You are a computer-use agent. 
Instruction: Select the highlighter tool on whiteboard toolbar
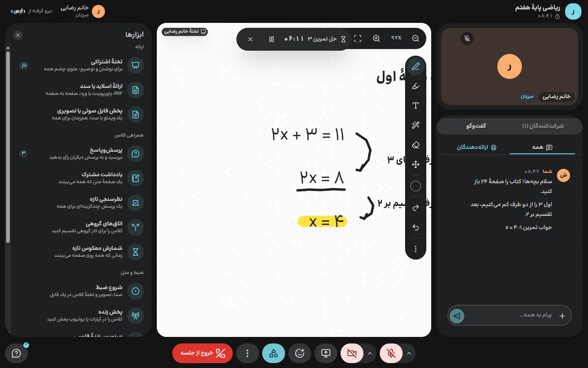tap(416, 86)
